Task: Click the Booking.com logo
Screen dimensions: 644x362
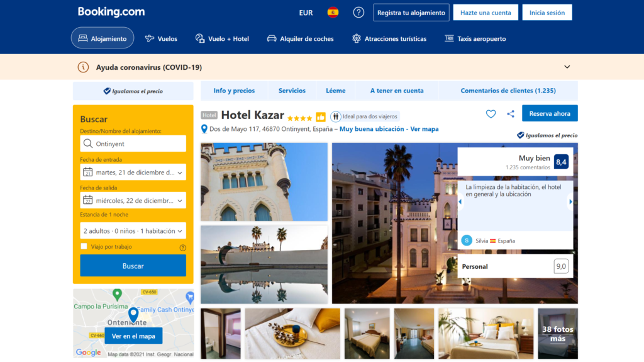Action: click(x=111, y=12)
